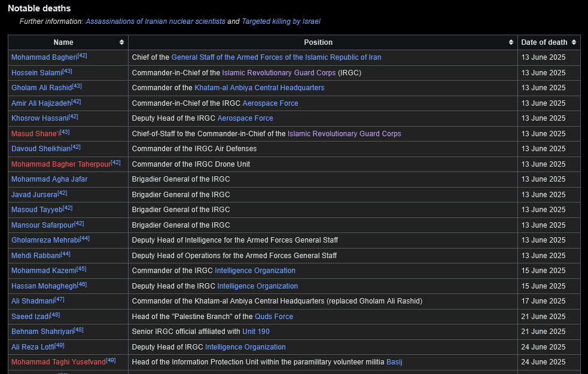This screenshot has width=588, height=374.
Task: Open Assassinations of Iranian nuclear scientists link
Action: click(x=156, y=22)
